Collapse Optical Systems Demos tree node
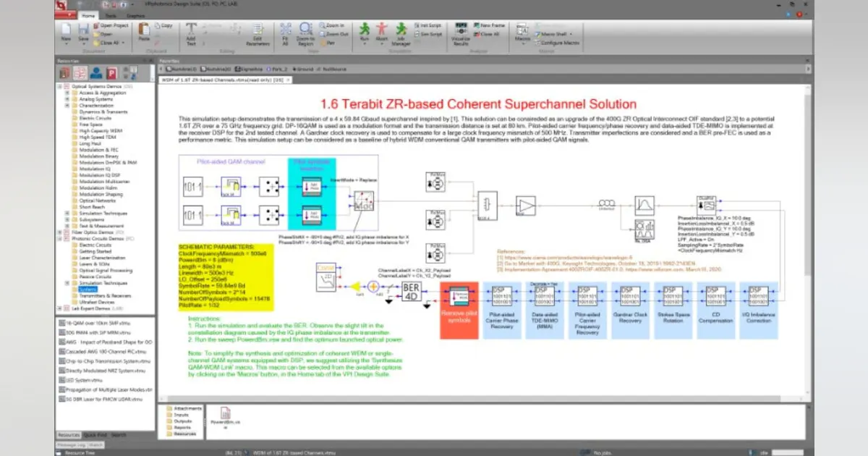 [59, 86]
